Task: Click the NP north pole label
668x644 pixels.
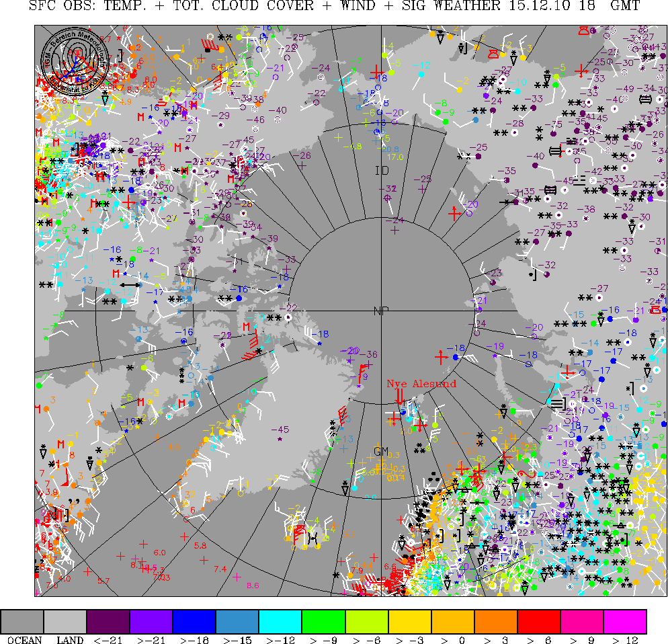Action: point(381,311)
